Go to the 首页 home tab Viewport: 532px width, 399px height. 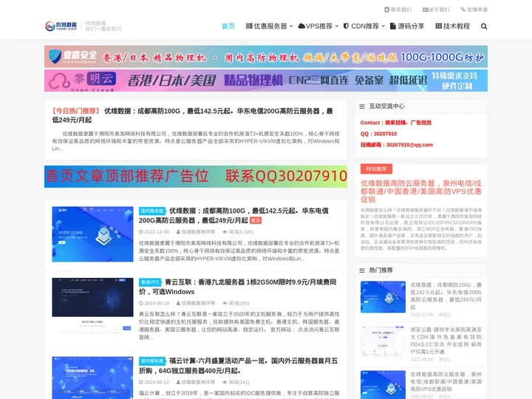pos(228,26)
